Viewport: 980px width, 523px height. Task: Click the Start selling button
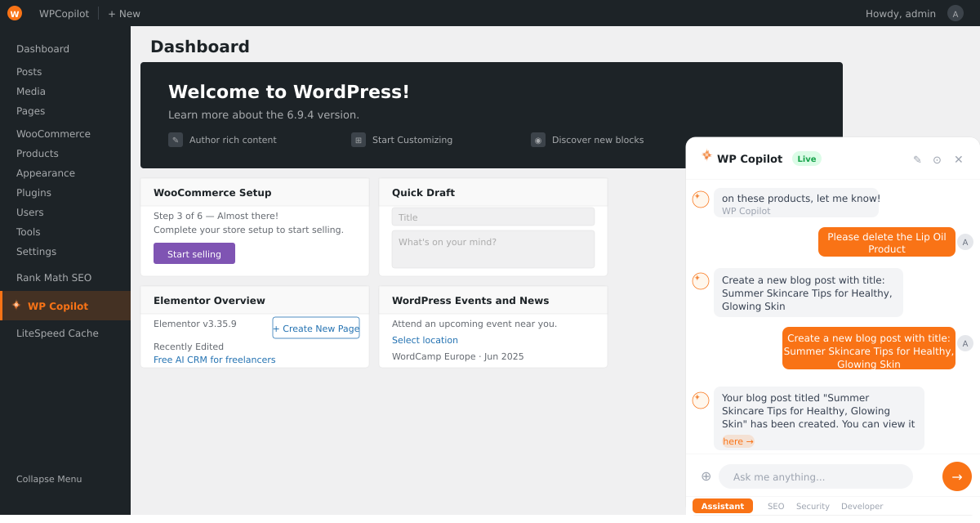194,253
